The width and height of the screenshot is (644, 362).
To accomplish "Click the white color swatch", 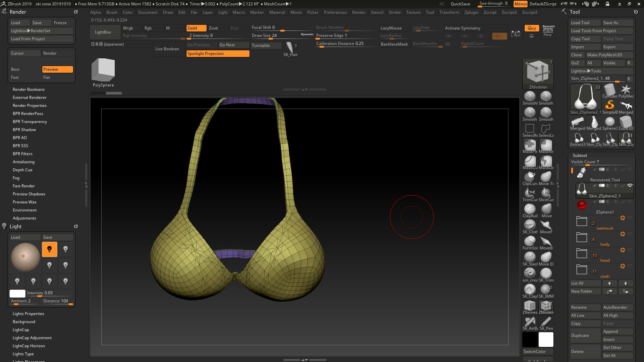I will tap(546, 340).
